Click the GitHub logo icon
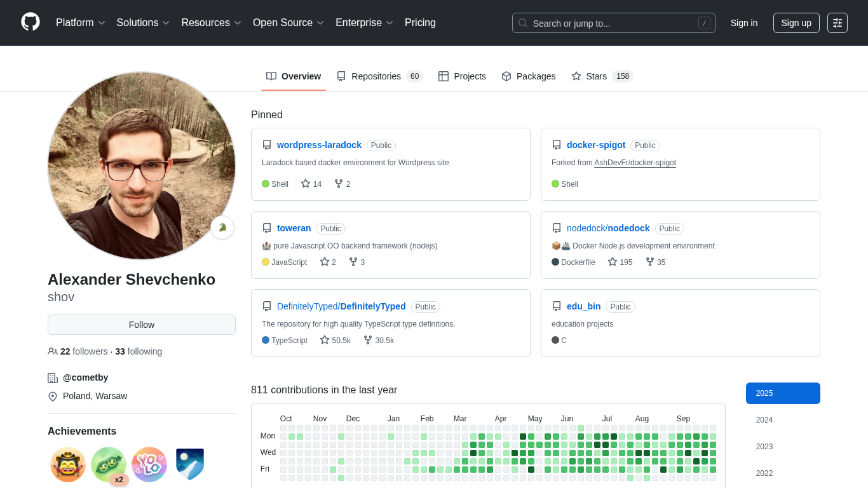 click(31, 22)
